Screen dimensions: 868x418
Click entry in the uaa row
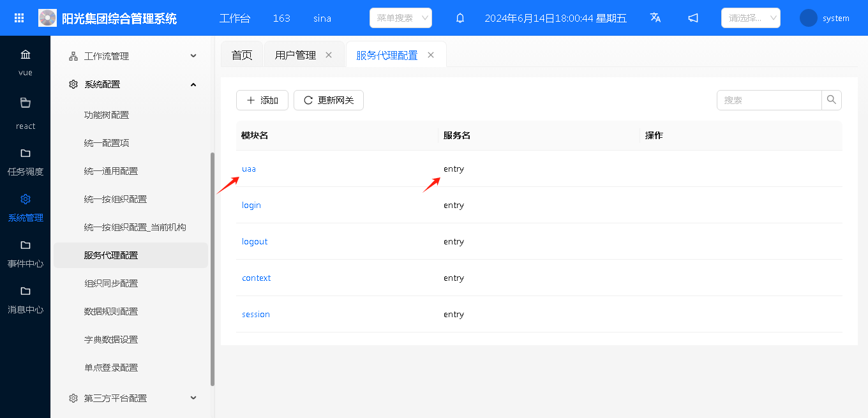[454, 169]
